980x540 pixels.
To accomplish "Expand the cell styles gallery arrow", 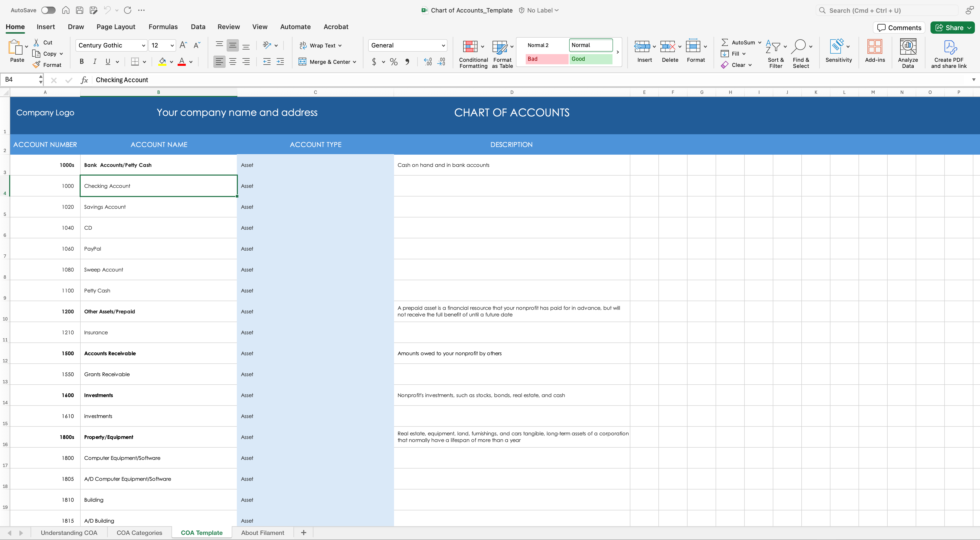I will coord(617,52).
